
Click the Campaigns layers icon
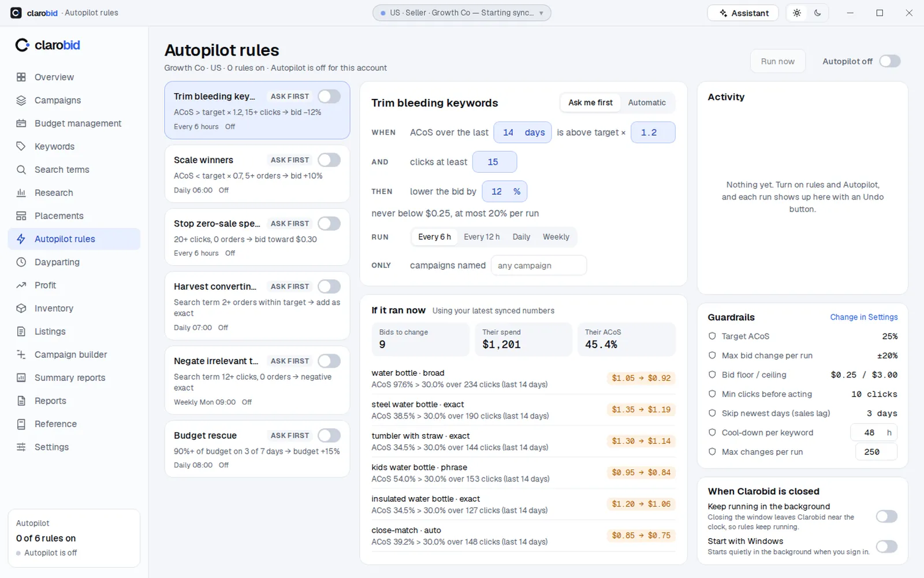[x=21, y=100]
